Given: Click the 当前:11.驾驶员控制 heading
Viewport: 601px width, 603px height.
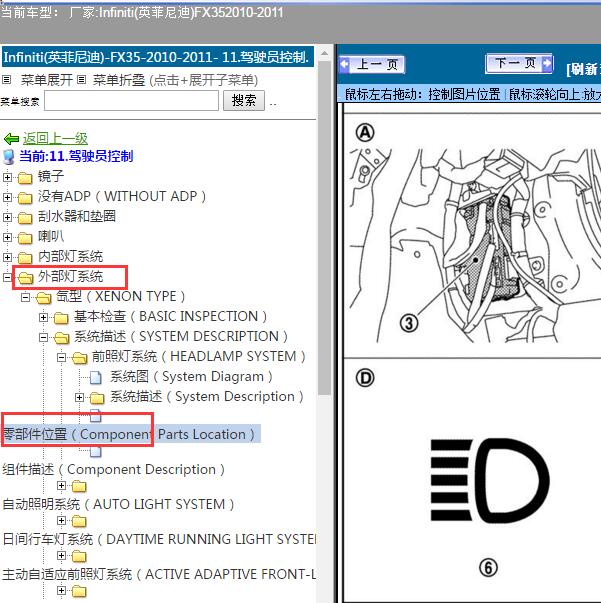Looking at the screenshot, I should point(76,157).
